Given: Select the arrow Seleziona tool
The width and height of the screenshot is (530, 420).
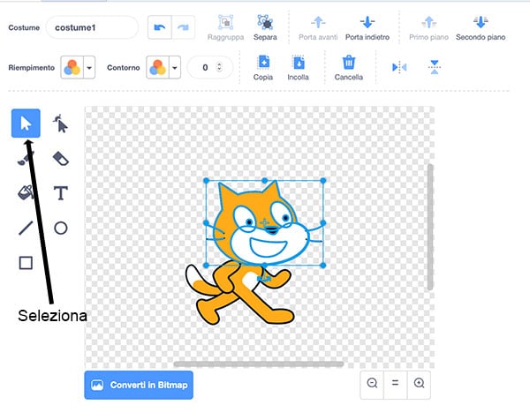Looking at the screenshot, I should (26, 123).
